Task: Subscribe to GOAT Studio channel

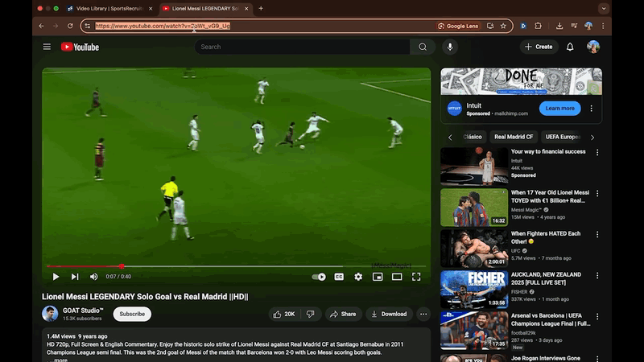Action: tap(132, 314)
